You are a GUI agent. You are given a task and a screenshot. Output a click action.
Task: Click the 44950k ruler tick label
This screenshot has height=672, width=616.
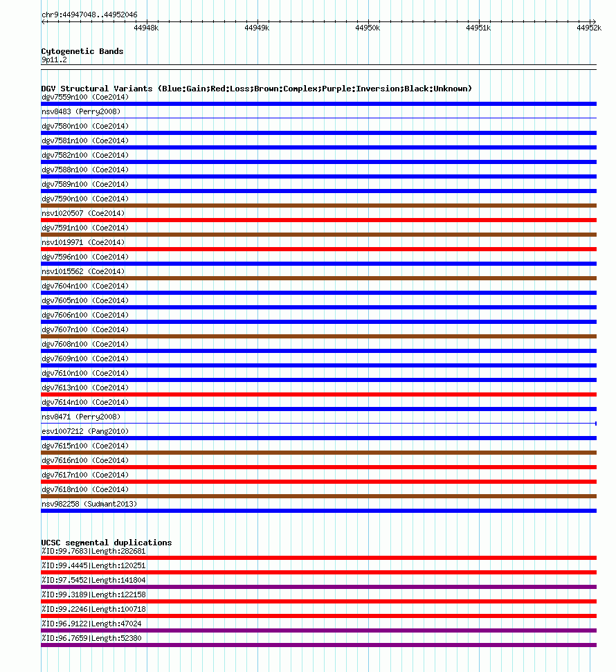[368, 28]
